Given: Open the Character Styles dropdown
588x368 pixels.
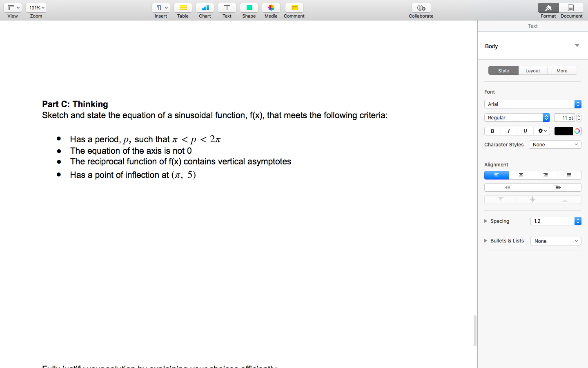Looking at the screenshot, I should tap(555, 144).
